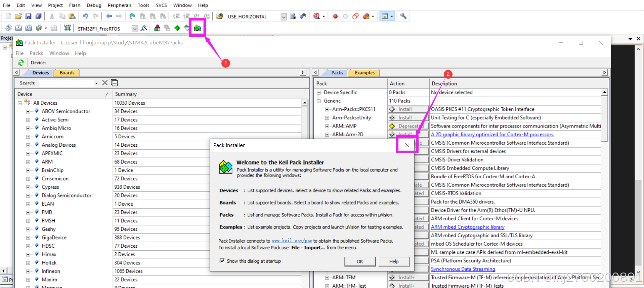This screenshot has width=644, height=288.
Task: Click the Save All icon
Action: (38, 16)
